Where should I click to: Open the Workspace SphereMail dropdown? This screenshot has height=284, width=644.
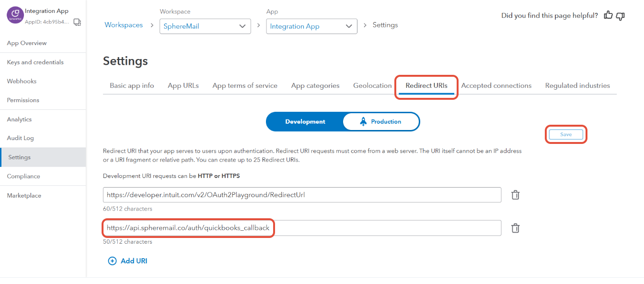(205, 26)
